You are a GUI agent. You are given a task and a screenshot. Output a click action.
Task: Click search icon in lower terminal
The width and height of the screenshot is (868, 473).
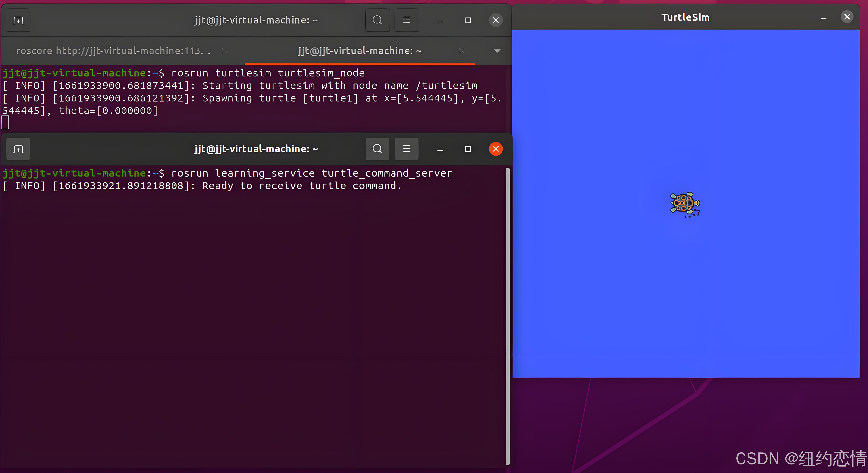pyautogui.click(x=377, y=149)
